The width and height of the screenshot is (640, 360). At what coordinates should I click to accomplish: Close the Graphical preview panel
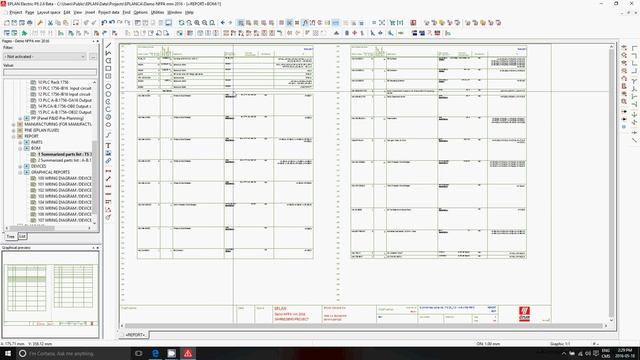pyautogui.click(x=98, y=248)
